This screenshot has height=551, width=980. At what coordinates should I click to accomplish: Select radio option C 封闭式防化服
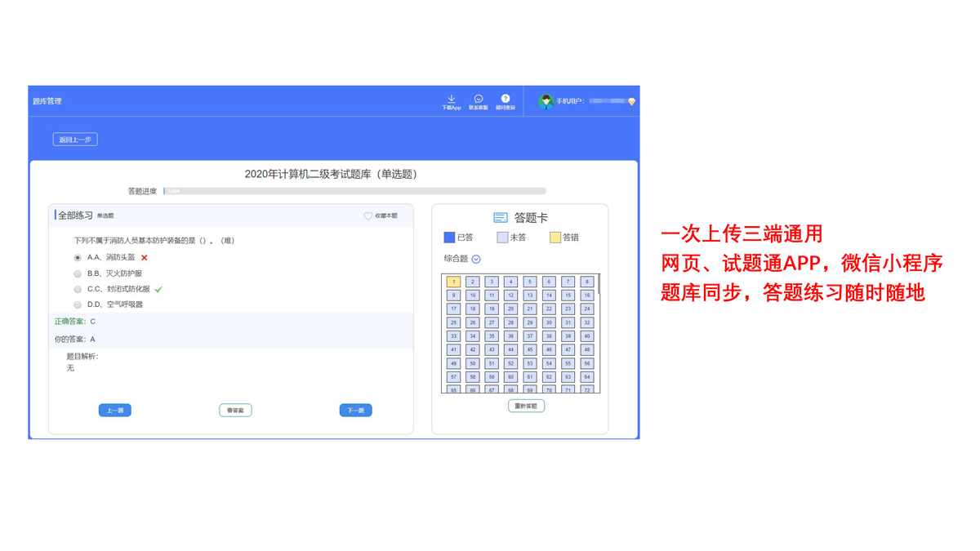pyautogui.click(x=78, y=289)
